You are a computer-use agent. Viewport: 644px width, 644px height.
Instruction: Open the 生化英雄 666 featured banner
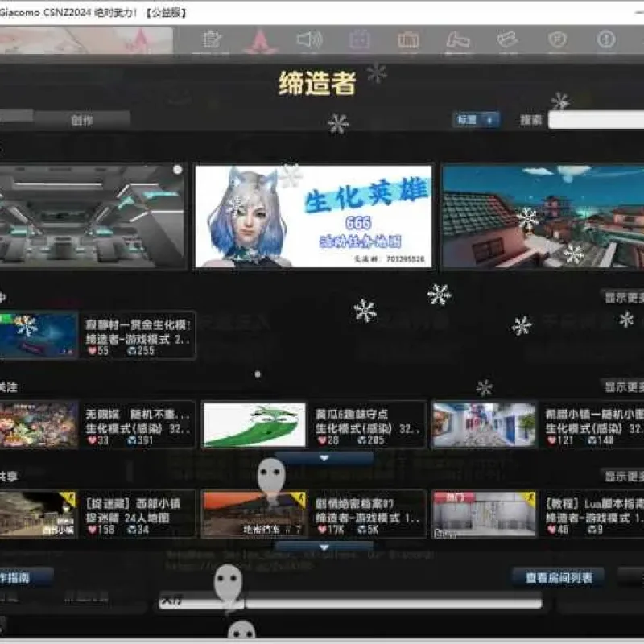(313, 217)
